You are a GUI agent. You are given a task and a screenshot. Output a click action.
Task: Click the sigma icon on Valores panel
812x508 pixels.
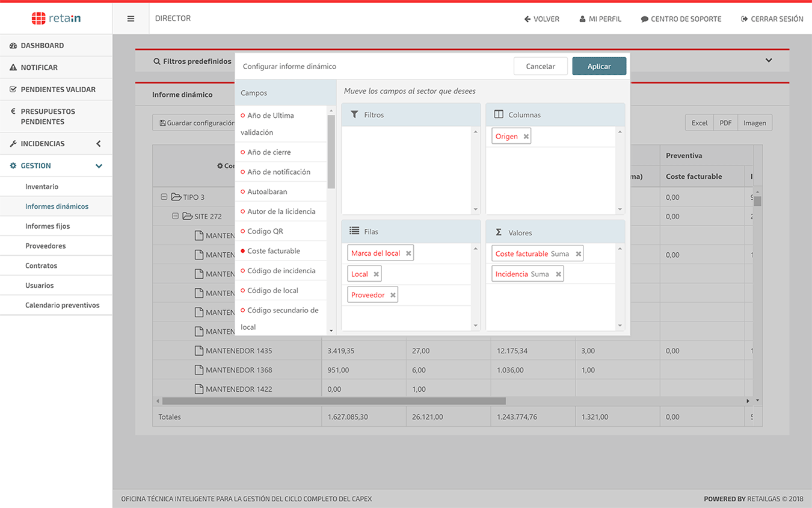click(x=499, y=232)
